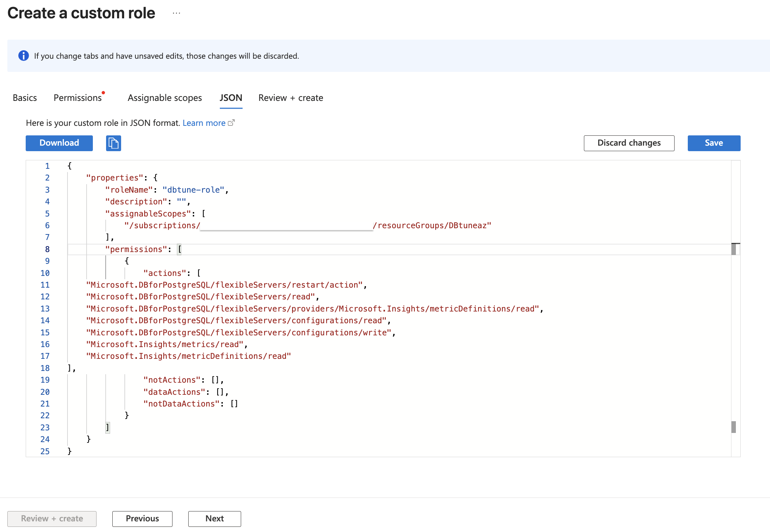Screen dimensions: 770x532
Task: Save the custom role
Action: point(713,143)
